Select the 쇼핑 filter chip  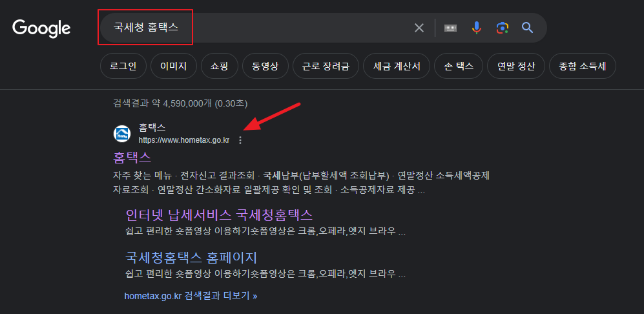220,66
